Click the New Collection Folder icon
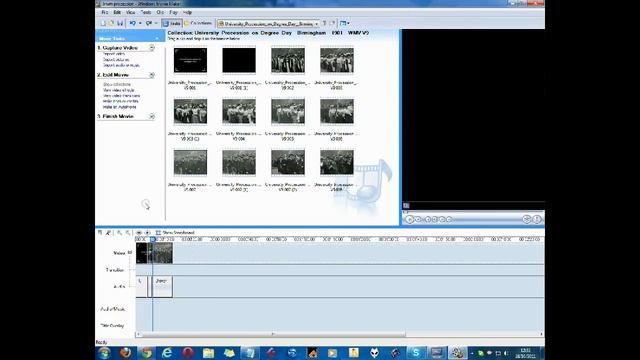This screenshot has height=360, width=640. (333, 24)
